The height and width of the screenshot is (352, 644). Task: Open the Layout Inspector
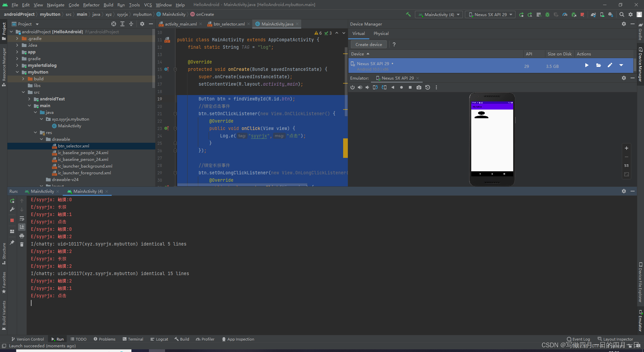615,339
